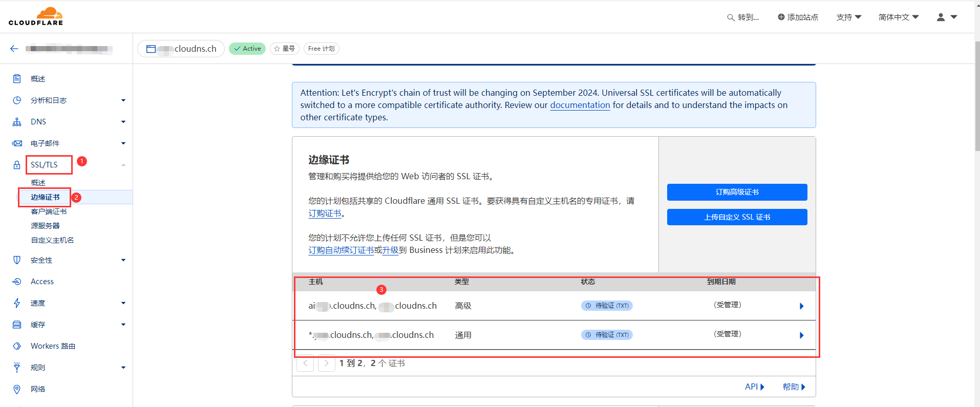
Task: Click the domain window icon beside cloudns.ch
Action: pos(151,49)
